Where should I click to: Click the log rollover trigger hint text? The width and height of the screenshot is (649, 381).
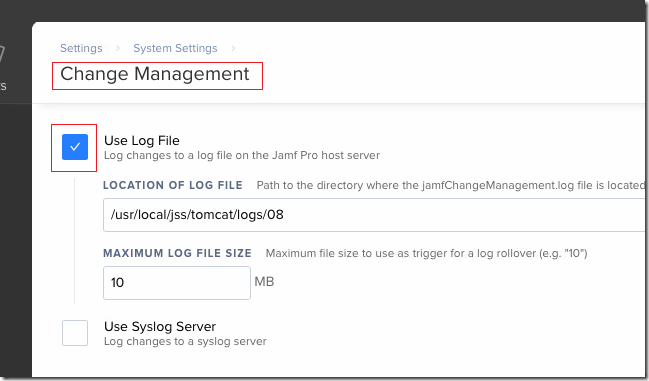pyautogui.click(x=426, y=253)
